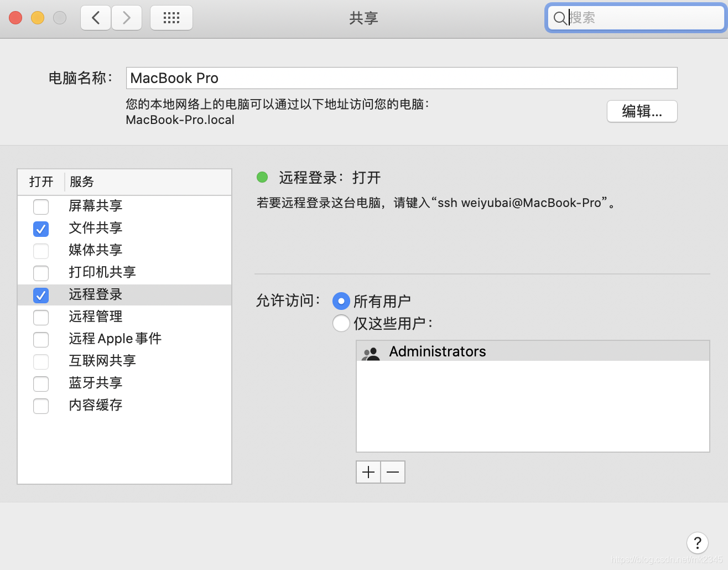
Task: Enable the 内容缓存 checkbox
Action: point(41,406)
